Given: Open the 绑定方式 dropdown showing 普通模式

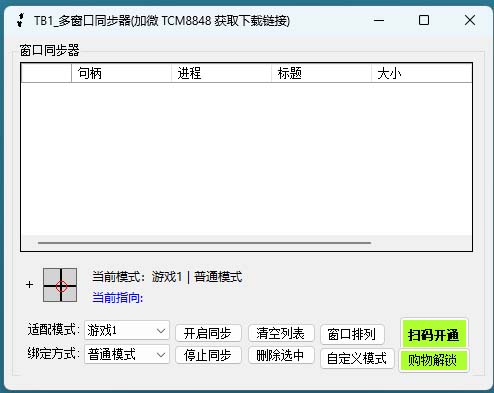Looking at the screenshot, I should point(127,354).
